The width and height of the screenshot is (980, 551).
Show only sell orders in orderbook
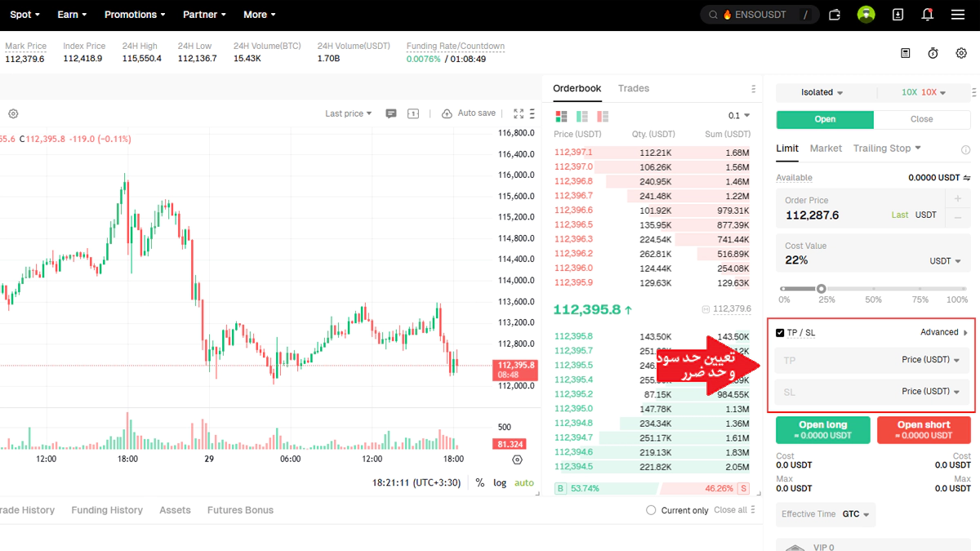point(603,117)
